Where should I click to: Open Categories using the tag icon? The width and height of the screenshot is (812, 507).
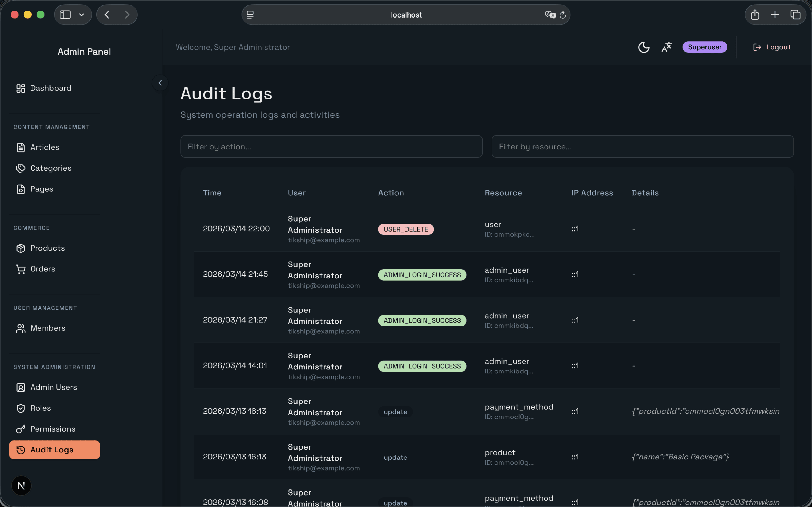(21, 168)
